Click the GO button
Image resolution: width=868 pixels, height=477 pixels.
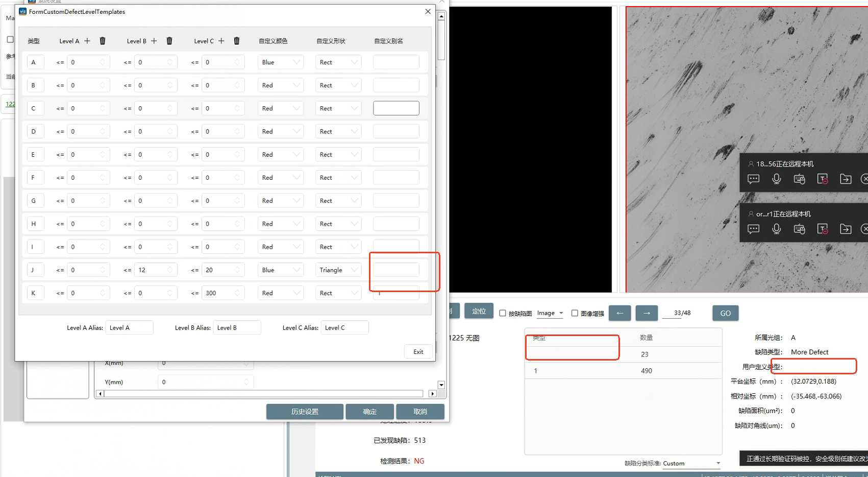pos(725,313)
